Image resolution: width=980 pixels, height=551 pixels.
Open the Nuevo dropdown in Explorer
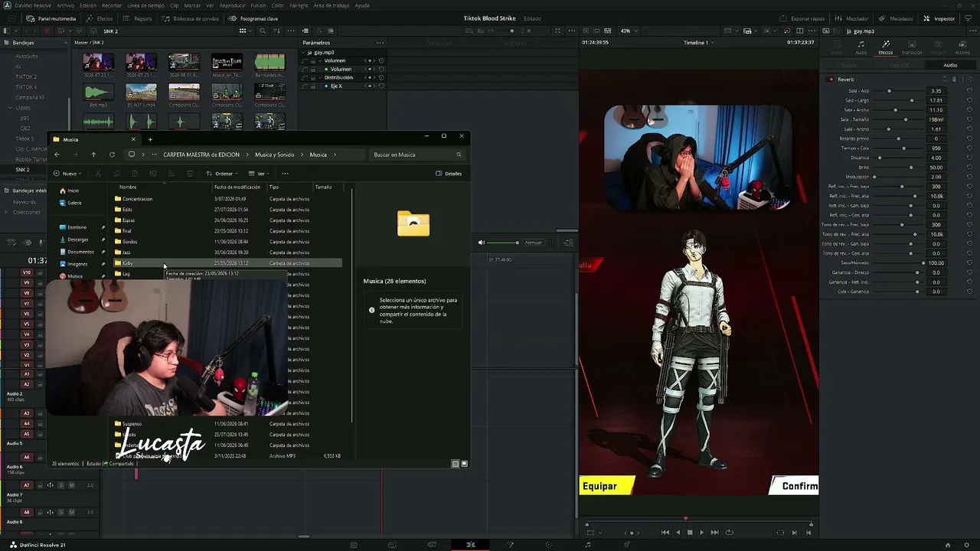(x=68, y=174)
